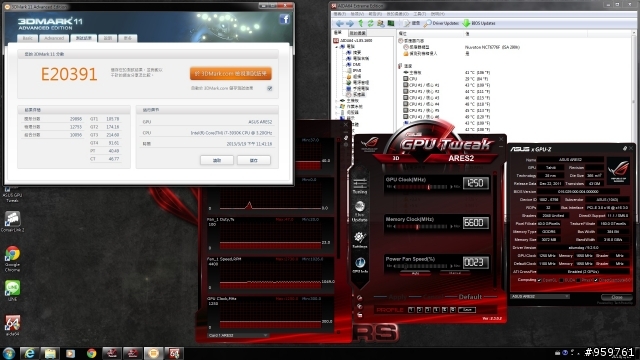
Task: Open the ASUS ARES2 card dropdown in GPU-Z
Action: 540,296
